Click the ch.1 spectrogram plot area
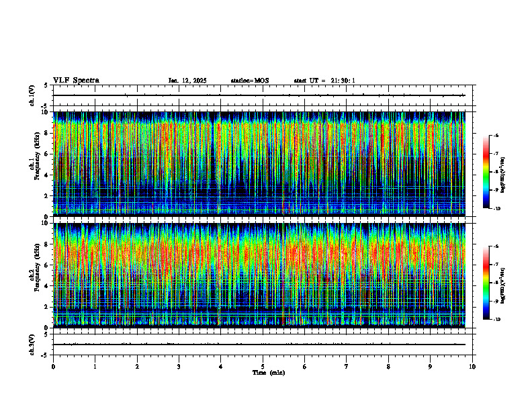 259,164
